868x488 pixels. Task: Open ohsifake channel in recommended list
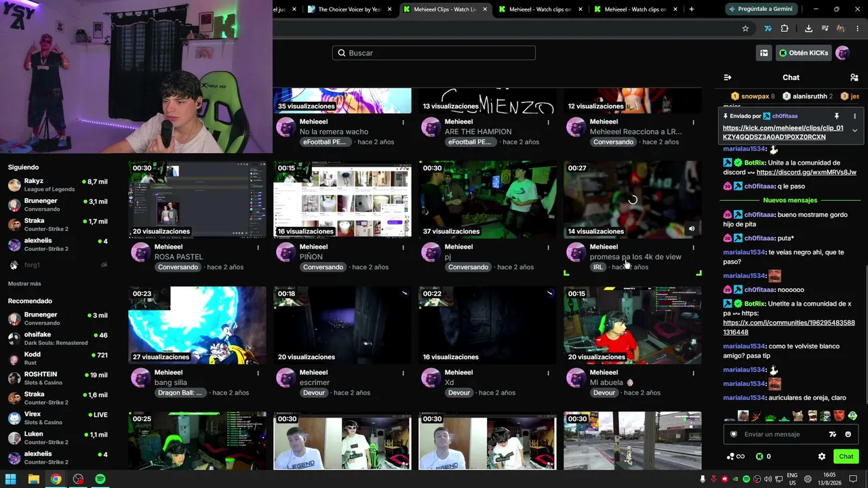click(x=58, y=338)
